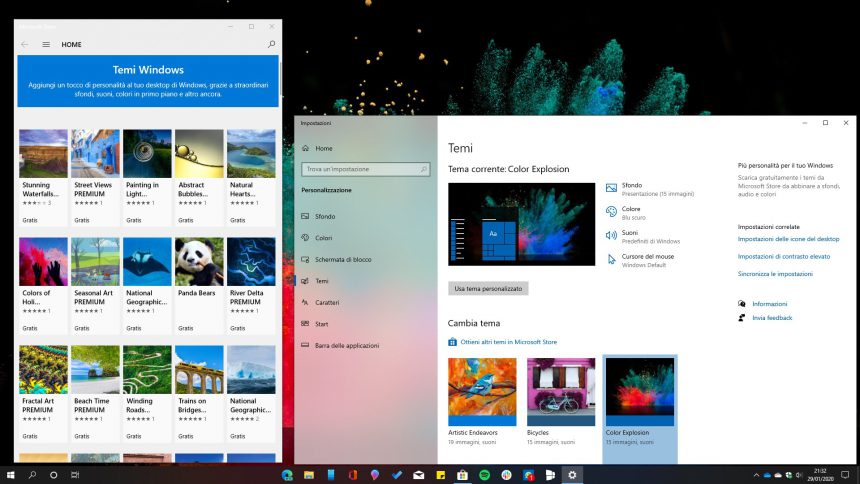Open Sticky Notes from the taskbar

(x=440, y=475)
